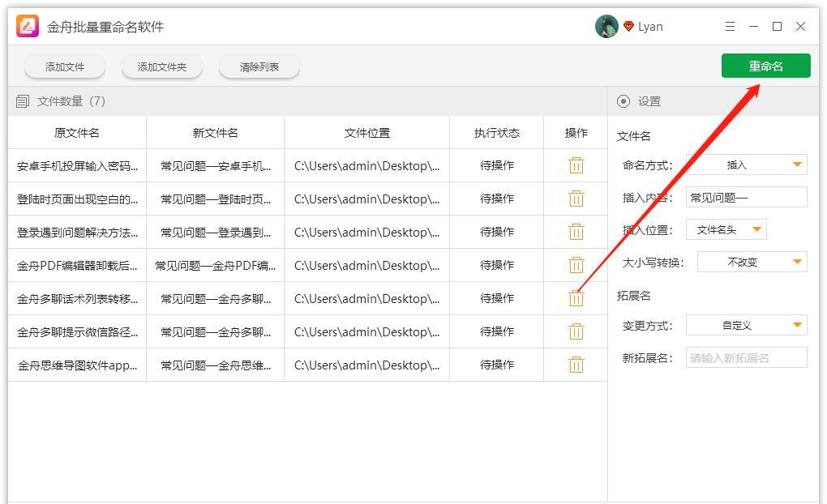This screenshot has width=827, height=504.
Task: Click the 原文件名 column header
Action: (77, 133)
